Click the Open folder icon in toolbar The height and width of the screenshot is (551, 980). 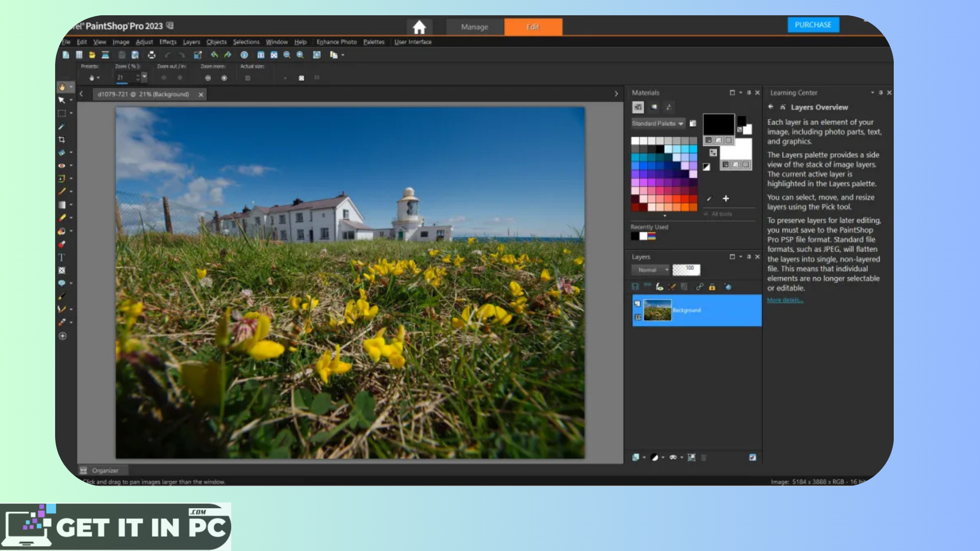92,55
